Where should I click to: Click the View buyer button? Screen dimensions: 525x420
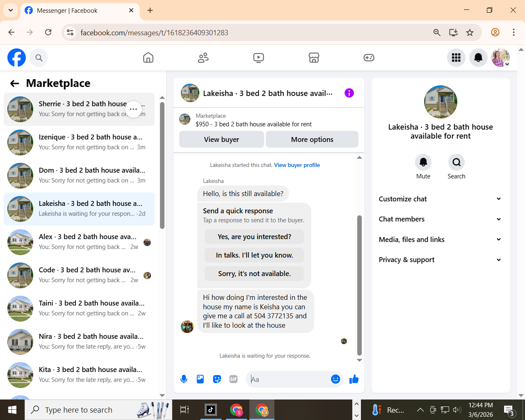coord(221,139)
